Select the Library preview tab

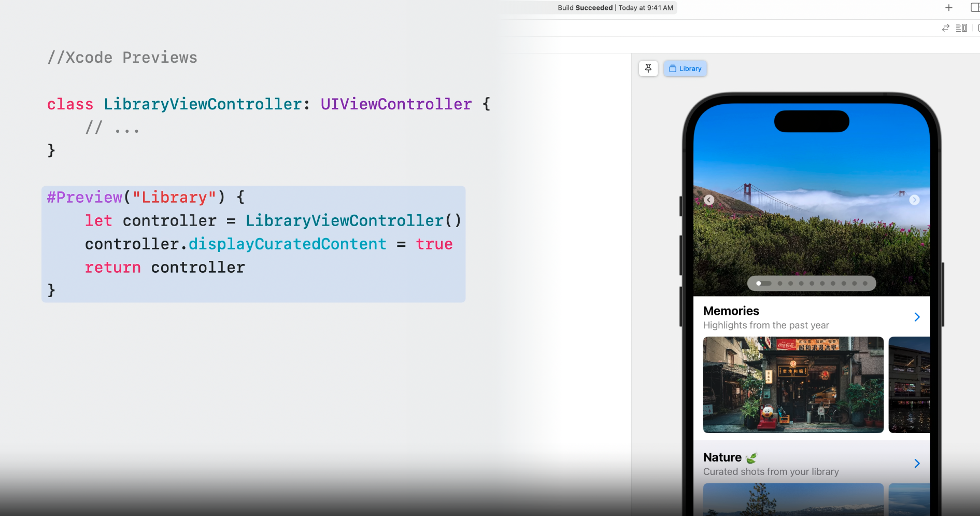[x=685, y=68]
